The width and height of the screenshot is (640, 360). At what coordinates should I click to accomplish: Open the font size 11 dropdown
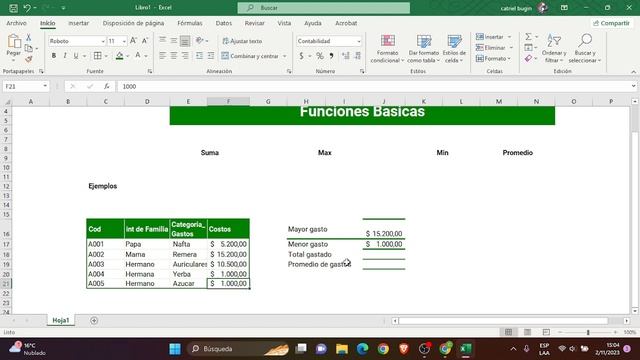[x=124, y=41]
